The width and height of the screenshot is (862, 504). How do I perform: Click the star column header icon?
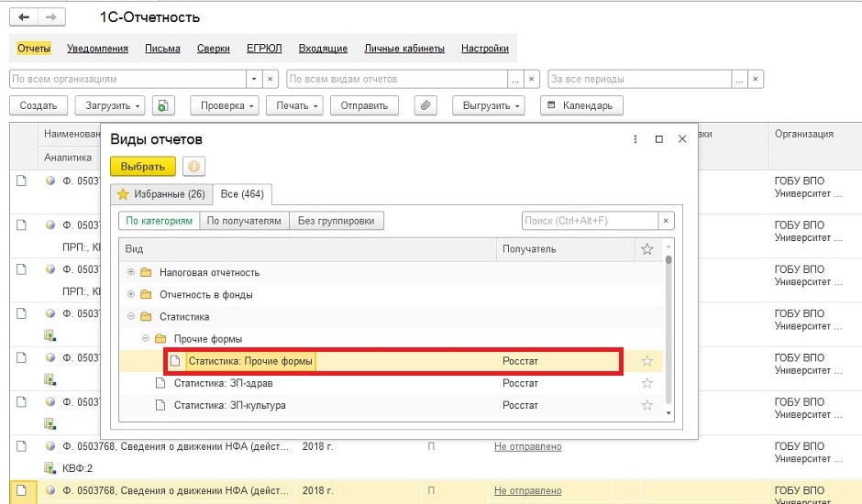[x=646, y=249]
